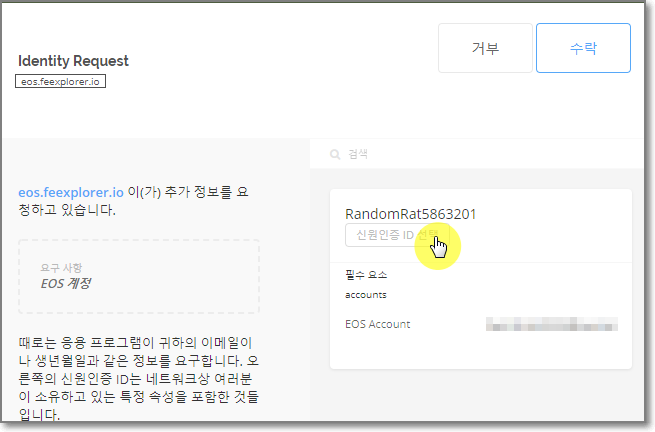Image resolution: width=655 pixels, height=432 pixels.
Task: Select the blurred EOS account value
Action: [x=552, y=324]
